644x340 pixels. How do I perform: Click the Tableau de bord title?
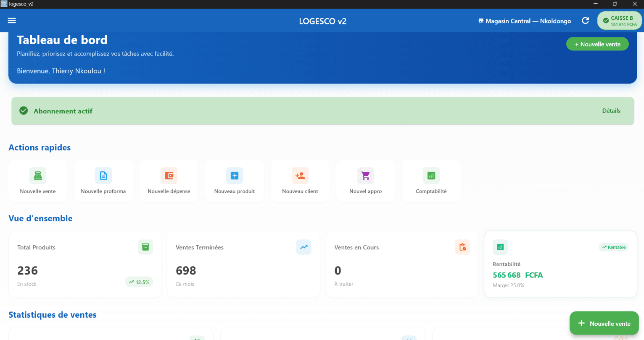62,40
